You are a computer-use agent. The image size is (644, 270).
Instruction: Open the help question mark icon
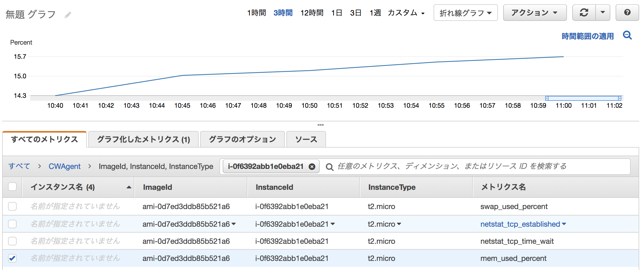627,13
